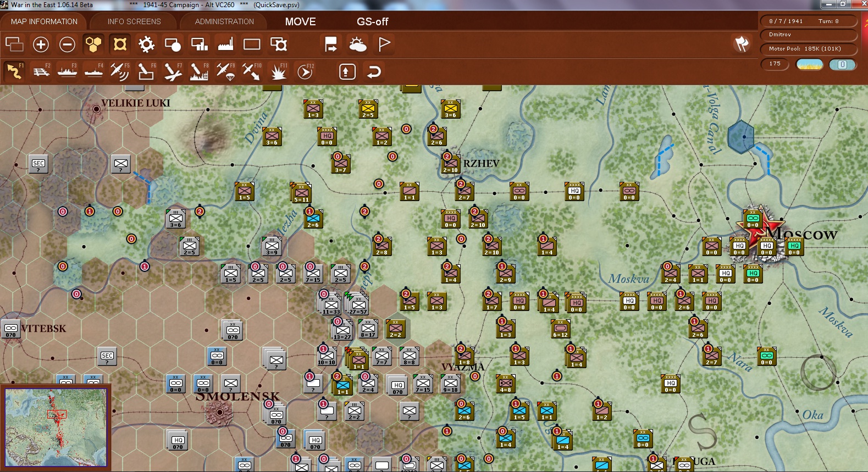This screenshot has height=472, width=868.
Task: Select the 6=12 Soviet unit counter
Action: tap(560, 328)
